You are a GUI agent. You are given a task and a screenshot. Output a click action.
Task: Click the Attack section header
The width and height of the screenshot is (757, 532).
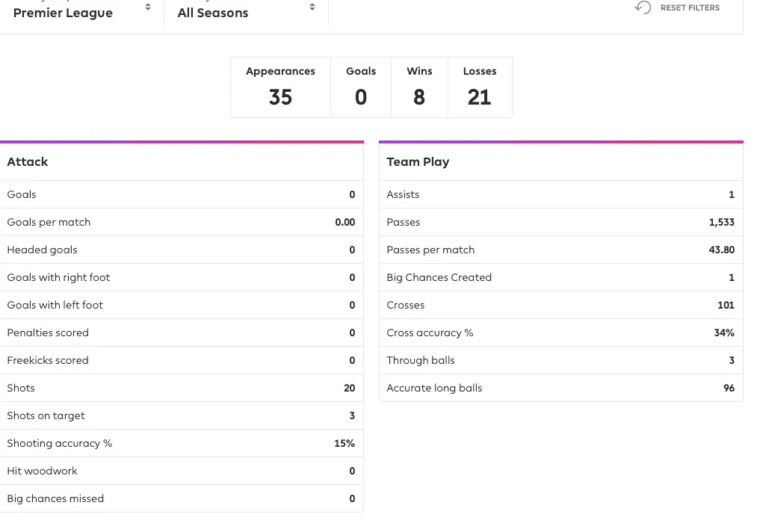pyautogui.click(x=28, y=161)
